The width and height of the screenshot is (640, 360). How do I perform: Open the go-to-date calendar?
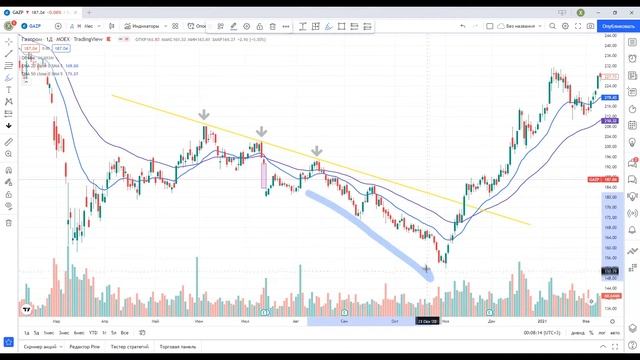142,333
